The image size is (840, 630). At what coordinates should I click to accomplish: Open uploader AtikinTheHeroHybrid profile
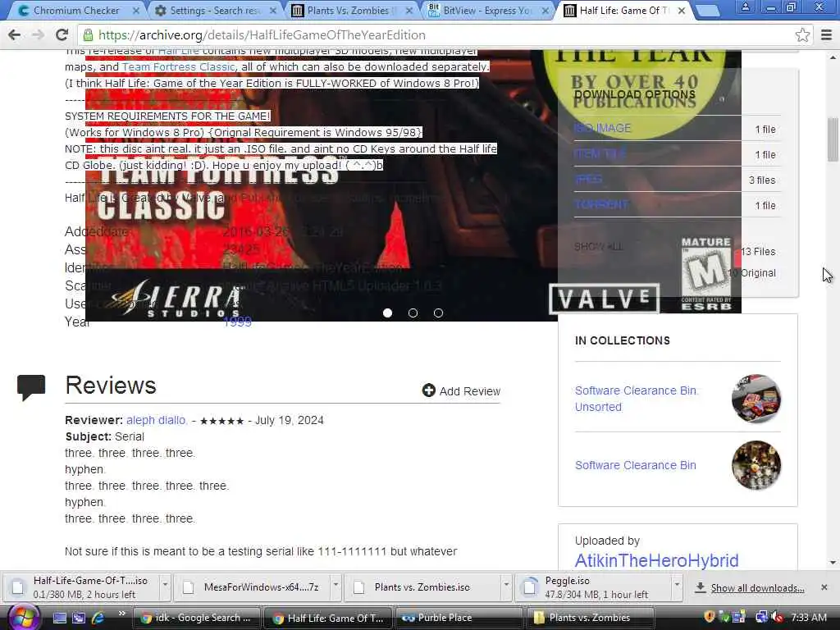657,560
